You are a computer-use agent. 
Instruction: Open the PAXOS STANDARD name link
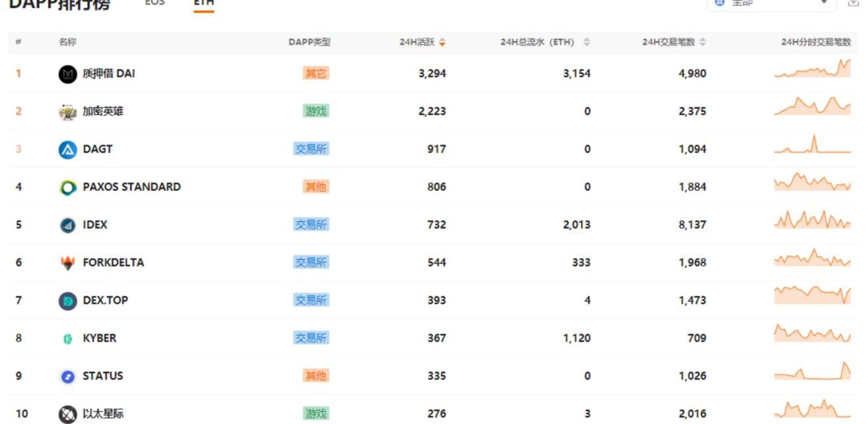(131, 187)
